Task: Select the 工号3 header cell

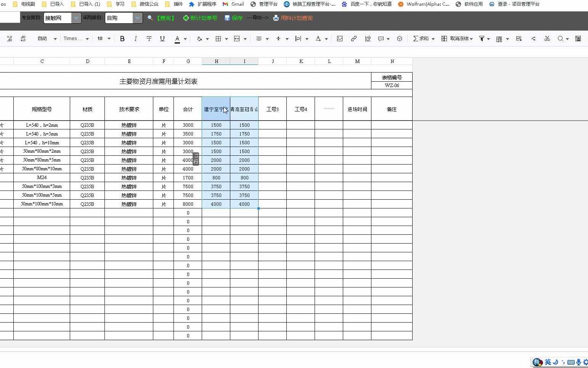Action: tap(273, 109)
